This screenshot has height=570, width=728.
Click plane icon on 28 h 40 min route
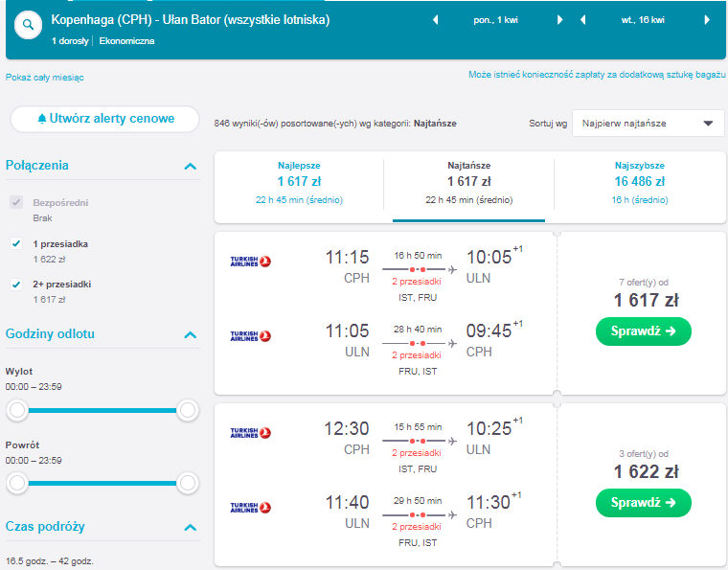tap(452, 344)
